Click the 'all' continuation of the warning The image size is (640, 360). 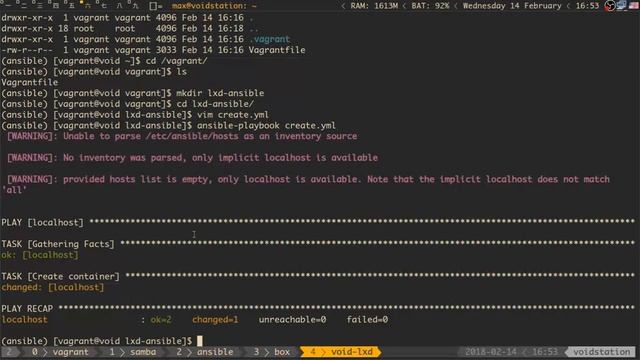(x=14, y=190)
